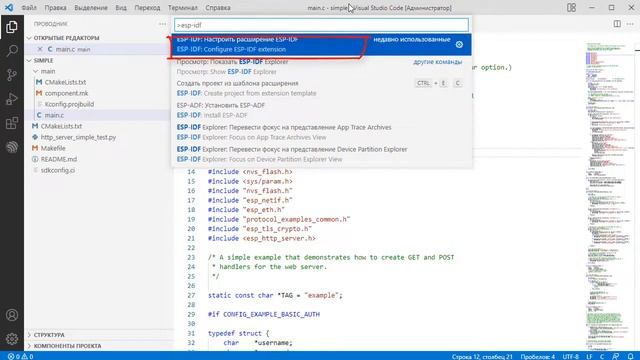Open editor More Actions ellipsis
The image size is (640, 360).
click(x=630, y=24)
